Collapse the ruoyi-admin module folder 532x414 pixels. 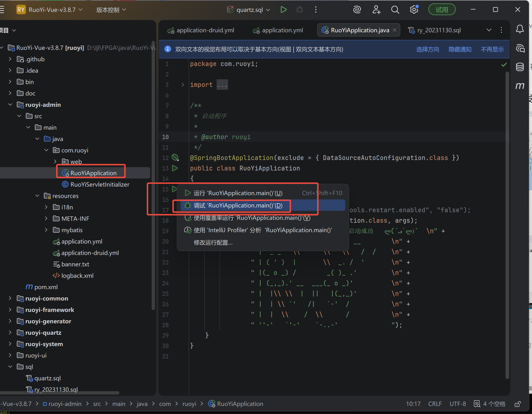pyautogui.click(x=10, y=104)
